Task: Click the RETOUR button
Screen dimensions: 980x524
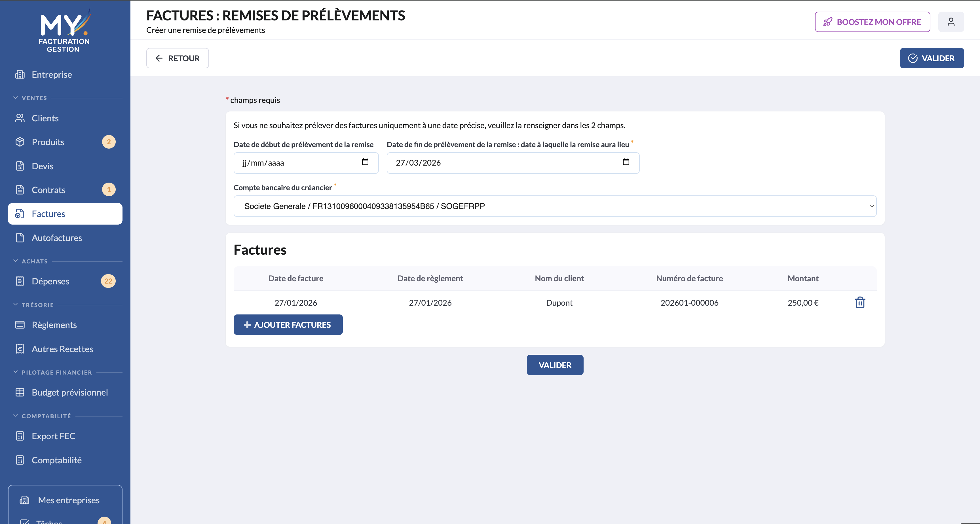Action: click(x=177, y=58)
